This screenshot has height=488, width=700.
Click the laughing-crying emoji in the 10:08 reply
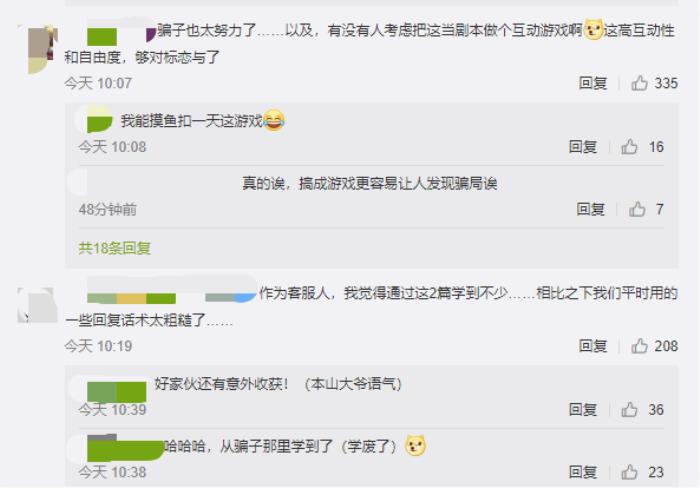pos(274,121)
